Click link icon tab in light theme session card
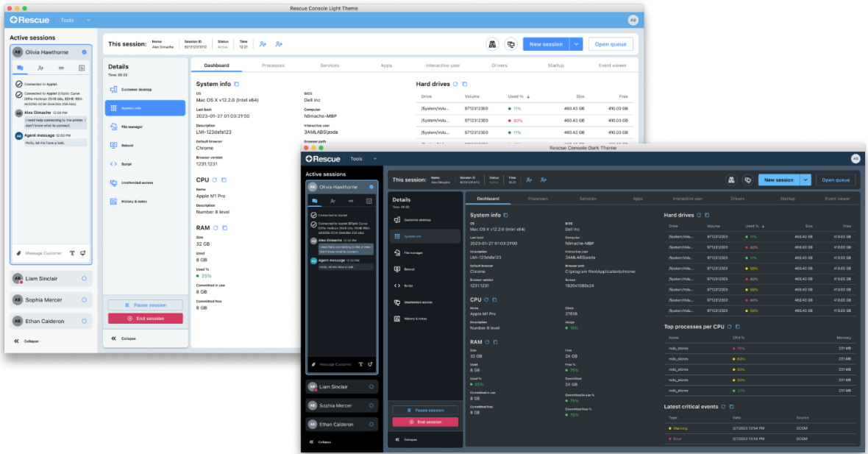The image size is (868, 454). click(x=61, y=68)
